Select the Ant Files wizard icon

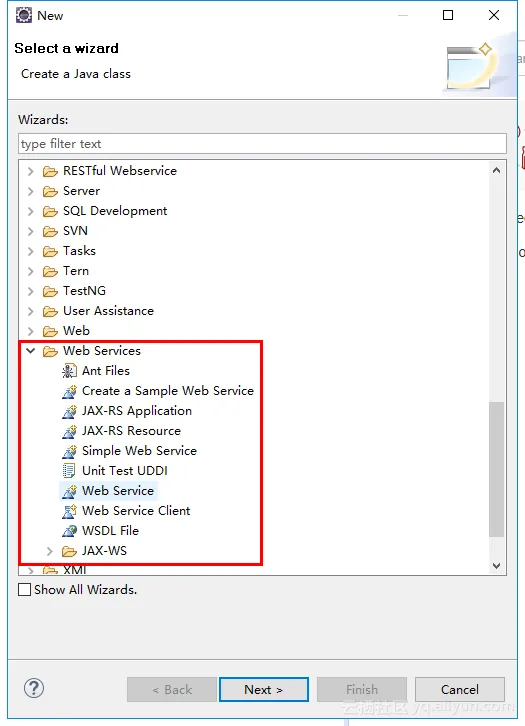tap(69, 371)
